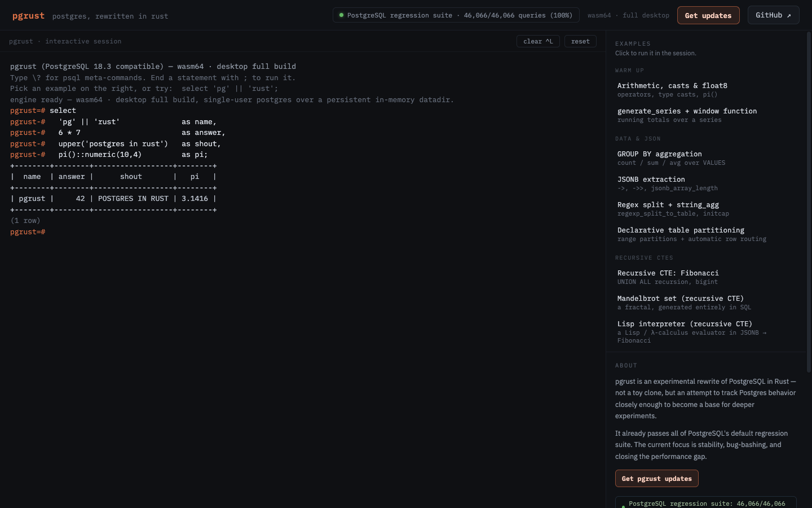The image size is (812, 508).
Task: Run the Lisp interpreter recursive CTE example
Action: point(705,332)
